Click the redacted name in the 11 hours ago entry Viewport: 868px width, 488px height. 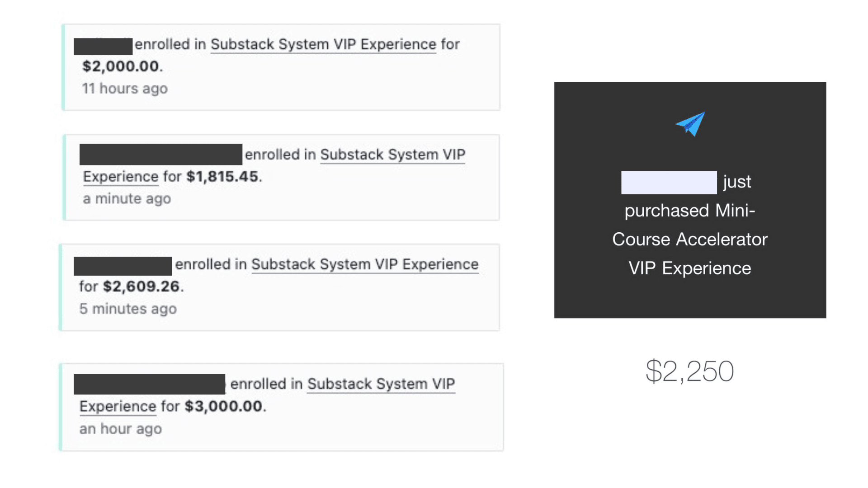[x=103, y=46]
